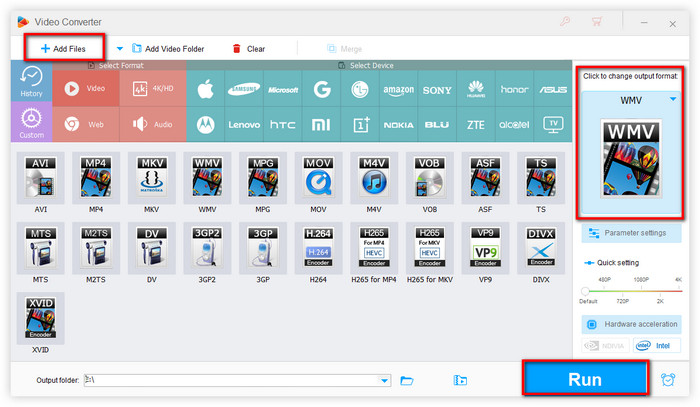
Task: Open ZTE device presets
Action: pyautogui.click(x=475, y=125)
